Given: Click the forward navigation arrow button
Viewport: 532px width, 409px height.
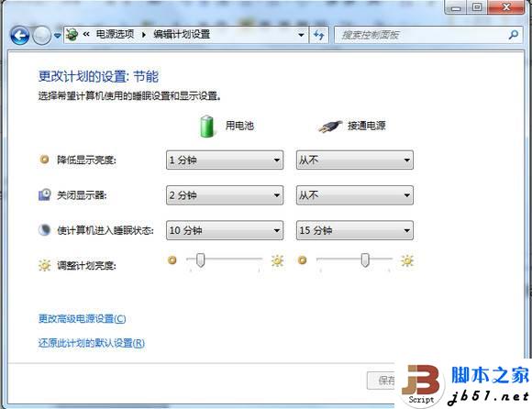Looking at the screenshot, I should [x=41, y=35].
